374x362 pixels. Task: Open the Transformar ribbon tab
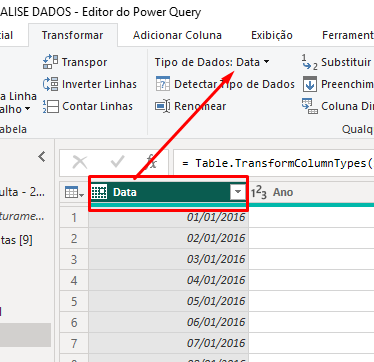72,35
